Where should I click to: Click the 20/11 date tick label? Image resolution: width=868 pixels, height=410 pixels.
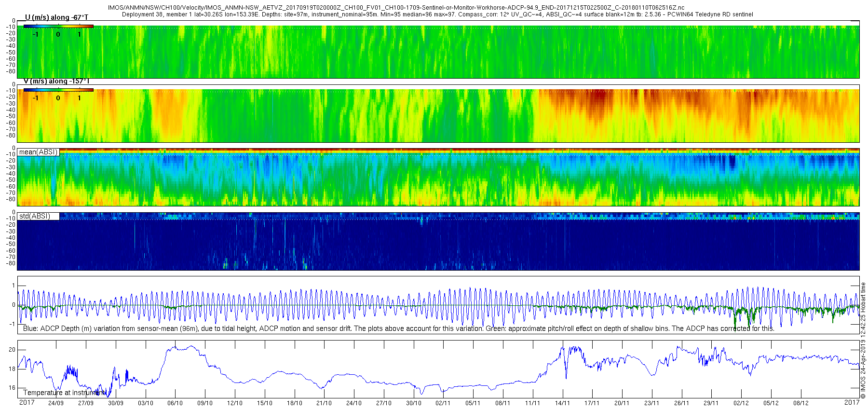click(x=622, y=403)
